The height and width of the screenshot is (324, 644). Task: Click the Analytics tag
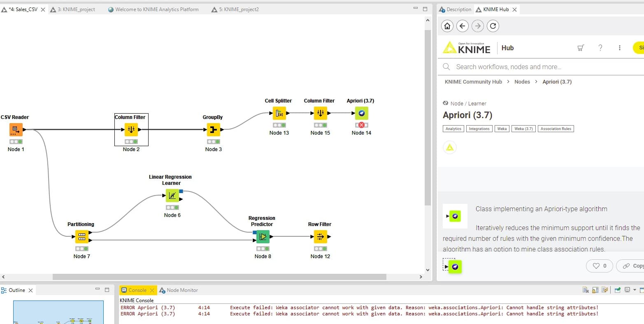point(453,129)
